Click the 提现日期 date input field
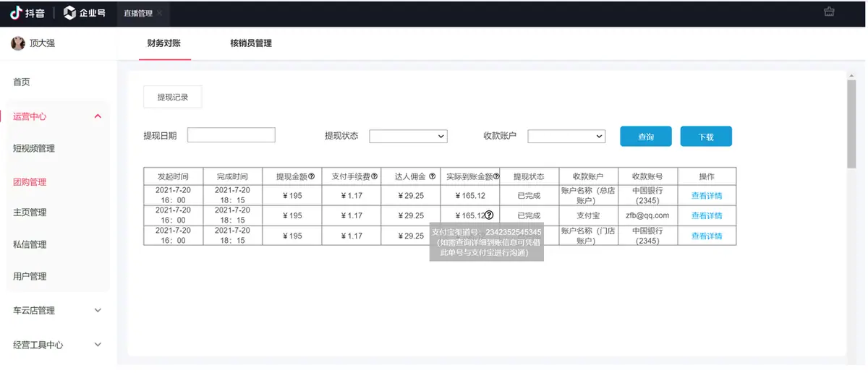Viewport: 868px width, 373px height. (x=231, y=135)
